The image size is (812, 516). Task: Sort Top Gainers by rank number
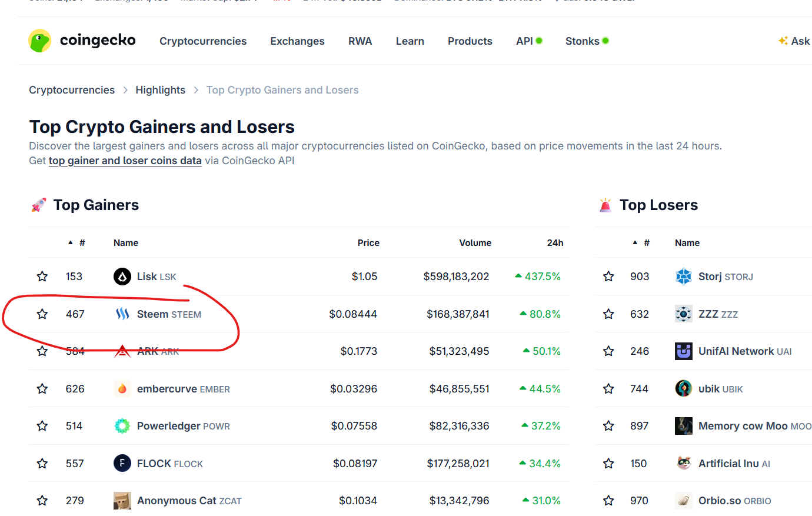[x=76, y=243]
